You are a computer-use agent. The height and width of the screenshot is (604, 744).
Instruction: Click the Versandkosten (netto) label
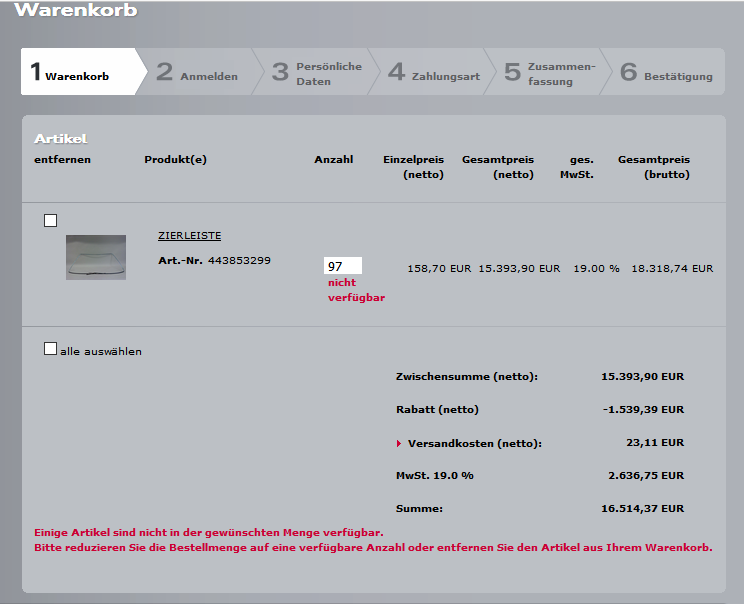tap(475, 443)
